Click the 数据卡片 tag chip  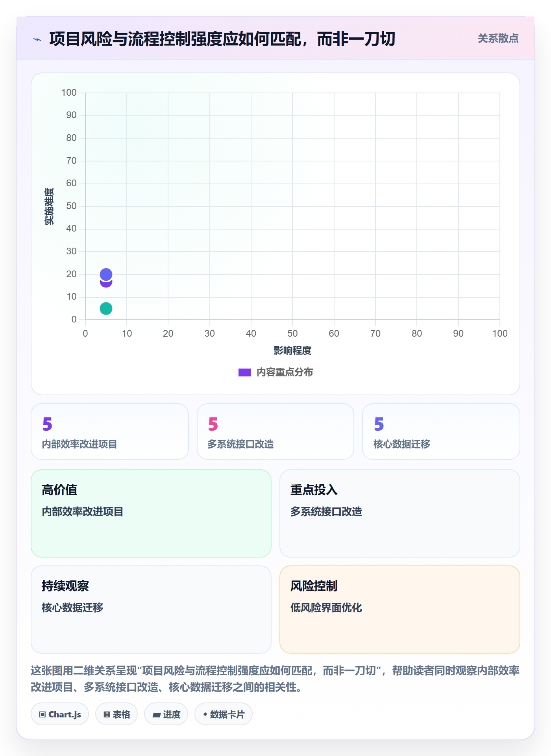pyautogui.click(x=224, y=714)
